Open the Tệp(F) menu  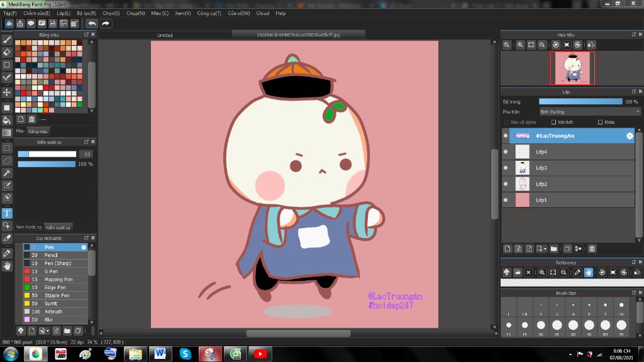click(x=10, y=13)
